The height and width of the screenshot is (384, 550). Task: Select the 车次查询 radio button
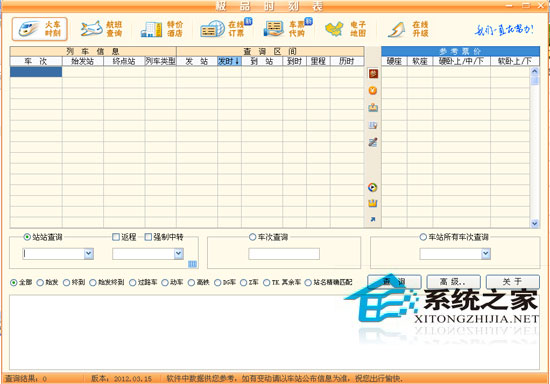[252, 237]
